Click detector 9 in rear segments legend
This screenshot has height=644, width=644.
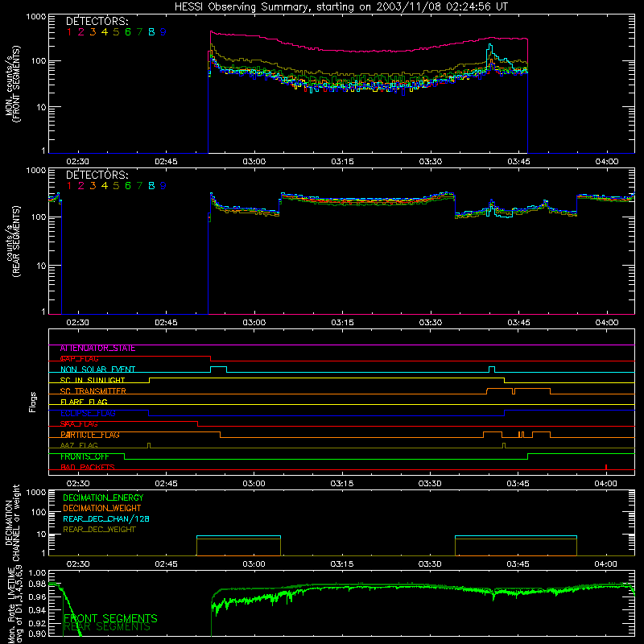(163, 186)
